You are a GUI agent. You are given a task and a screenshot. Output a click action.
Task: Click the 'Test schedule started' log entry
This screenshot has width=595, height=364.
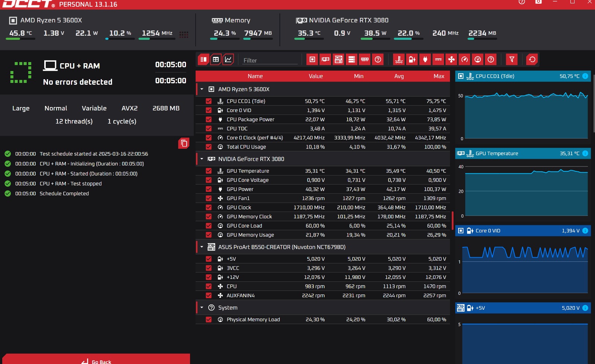pyautogui.click(x=94, y=154)
